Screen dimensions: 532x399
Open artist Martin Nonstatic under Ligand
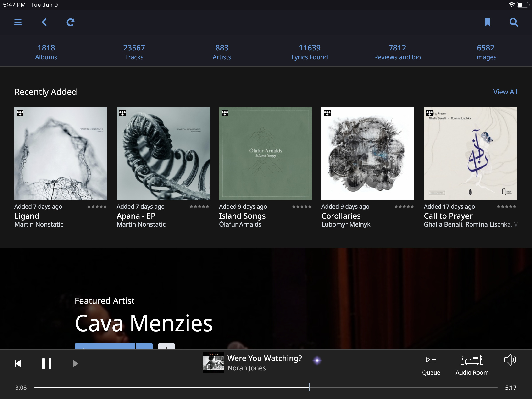click(x=39, y=224)
